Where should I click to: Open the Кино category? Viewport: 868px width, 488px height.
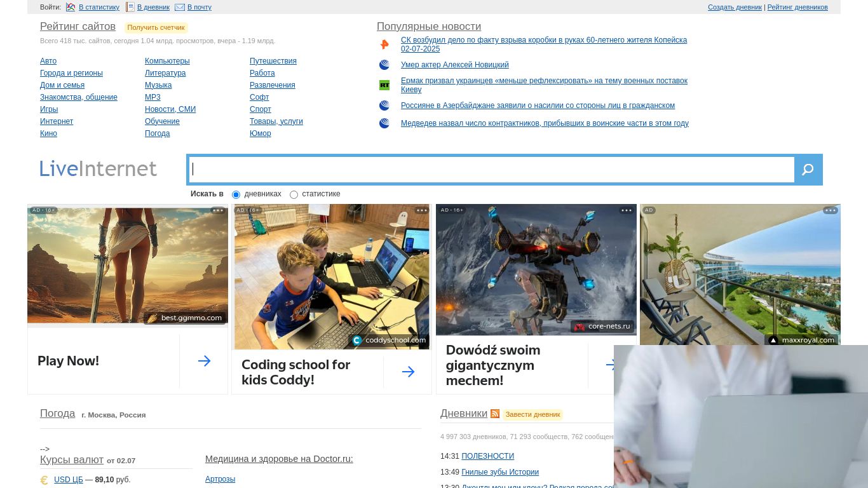(48, 133)
